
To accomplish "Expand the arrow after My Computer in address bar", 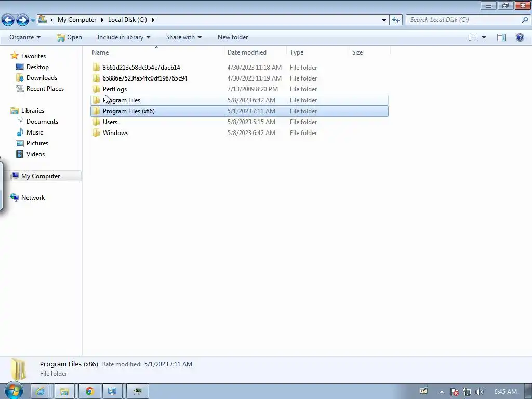I will pyautogui.click(x=52, y=20).
